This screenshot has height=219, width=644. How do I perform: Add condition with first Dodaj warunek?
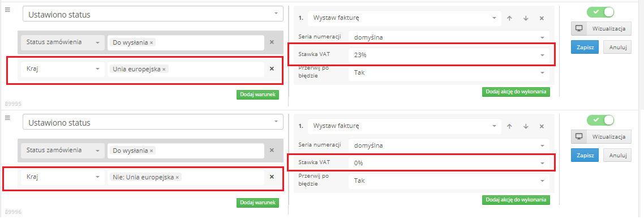pyautogui.click(x=257, y=95)
